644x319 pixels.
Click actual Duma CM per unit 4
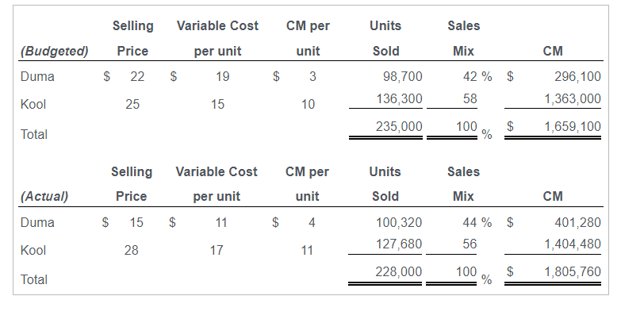pos(312,222)
